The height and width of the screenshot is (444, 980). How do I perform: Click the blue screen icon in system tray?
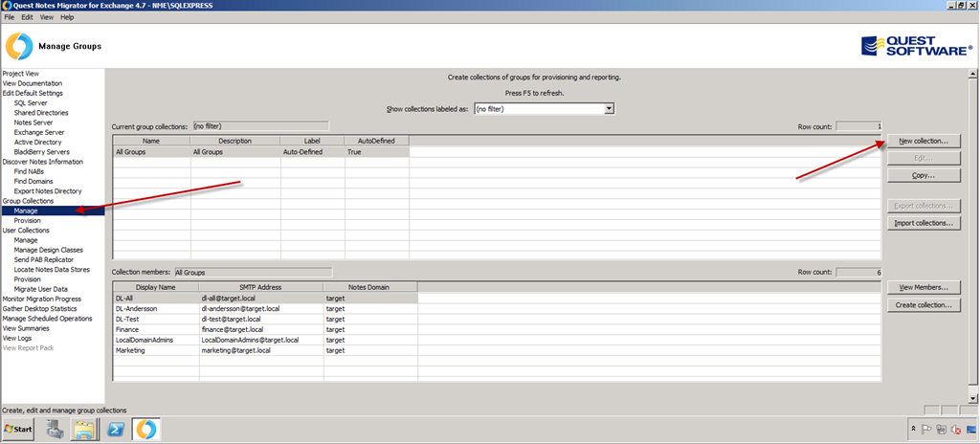(x=970, y=430)
